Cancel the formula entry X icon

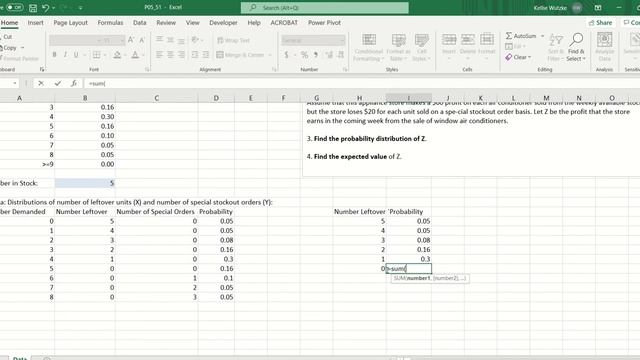click(x=41, y=83)
